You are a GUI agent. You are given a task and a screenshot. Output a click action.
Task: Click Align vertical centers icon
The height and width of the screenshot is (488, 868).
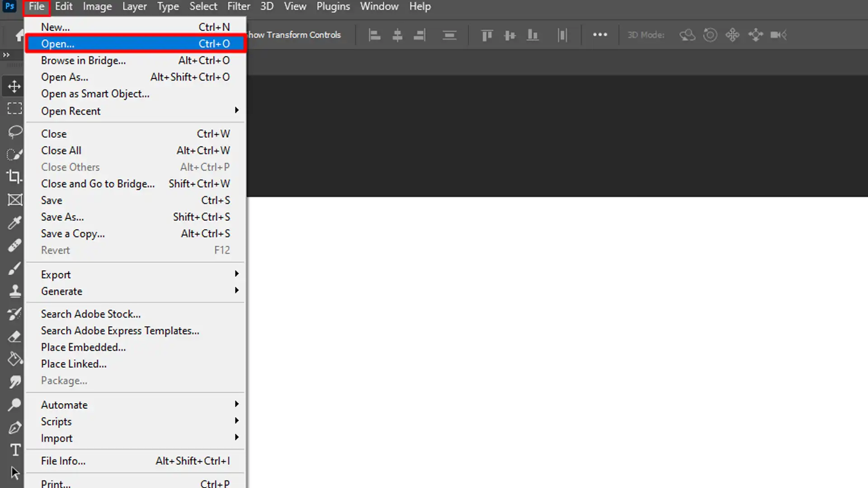[510, 35]
